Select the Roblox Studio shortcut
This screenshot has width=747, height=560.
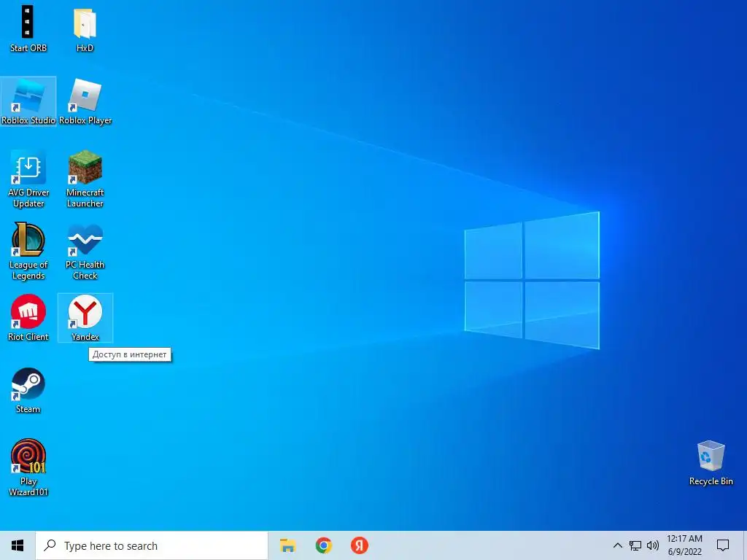pyautogui.click(x=28, y=101)
